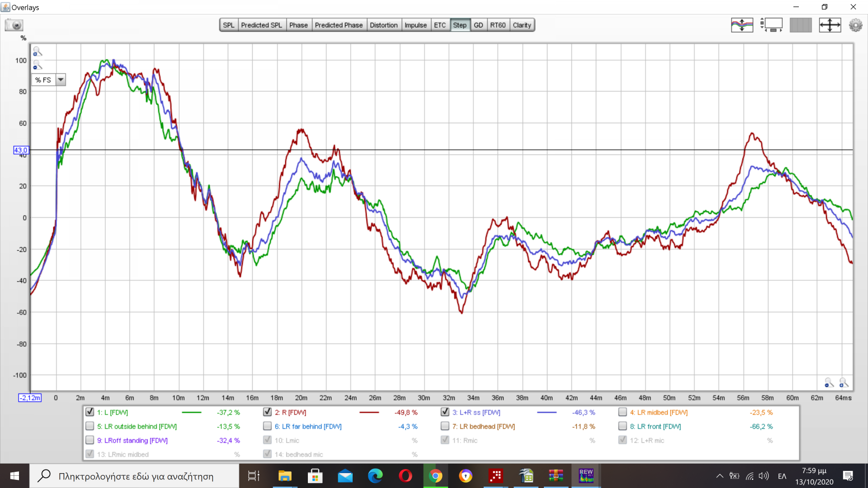The height and width of the screenshot is (488, 868).
Task: Open the % FS units dropdown
Action: pos(61,80)
